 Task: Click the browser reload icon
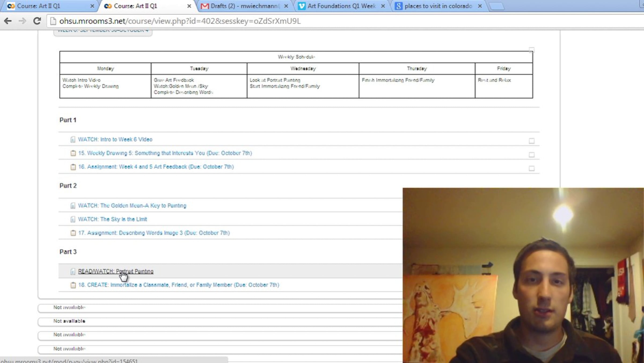(x=37, y=21)
